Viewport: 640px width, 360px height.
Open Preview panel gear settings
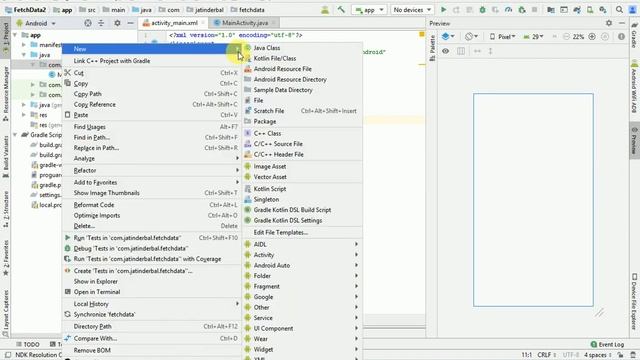[x=609, y=23]
